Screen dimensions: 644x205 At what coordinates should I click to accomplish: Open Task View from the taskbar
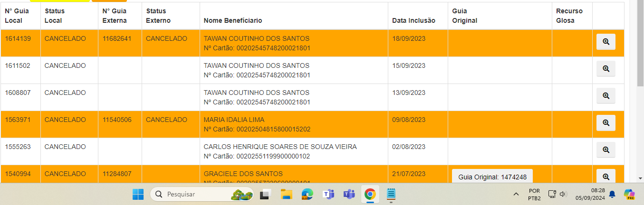coord(265,194)
